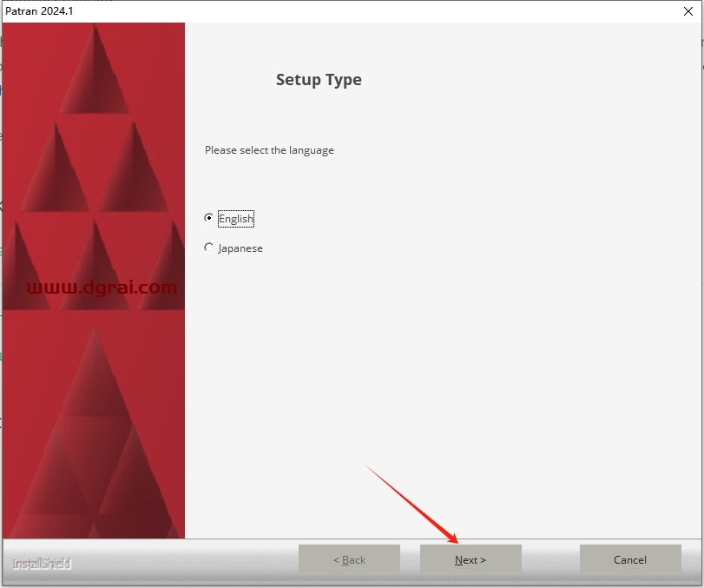
Task: Click the InstallShield label
Action: (x=42, y=564)
